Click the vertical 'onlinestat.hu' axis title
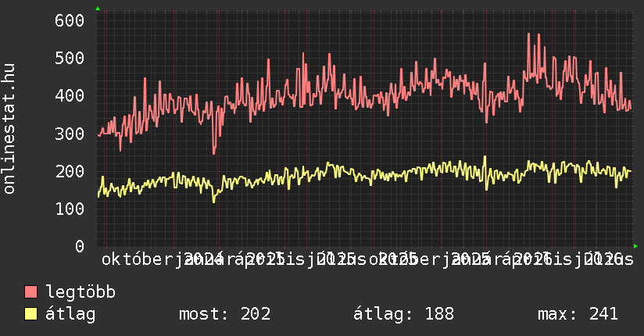This screenshot has height=336, width=644. pos(9,129)
